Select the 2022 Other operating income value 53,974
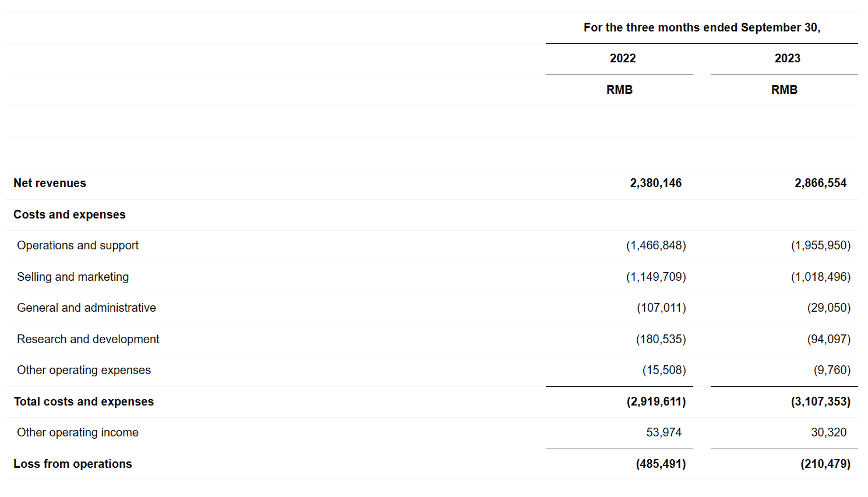The height and width of the screenshot is (497, 868). click(664, 432)
